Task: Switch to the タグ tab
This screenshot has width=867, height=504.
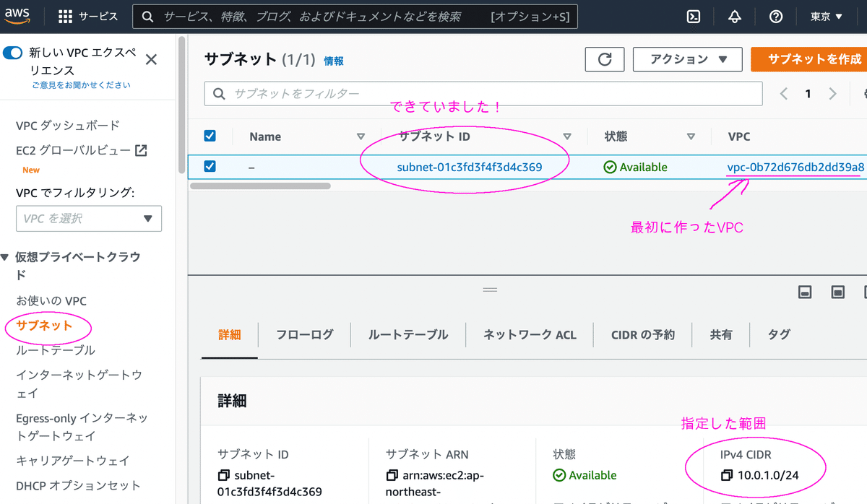Action: click(x=779, y=334)
